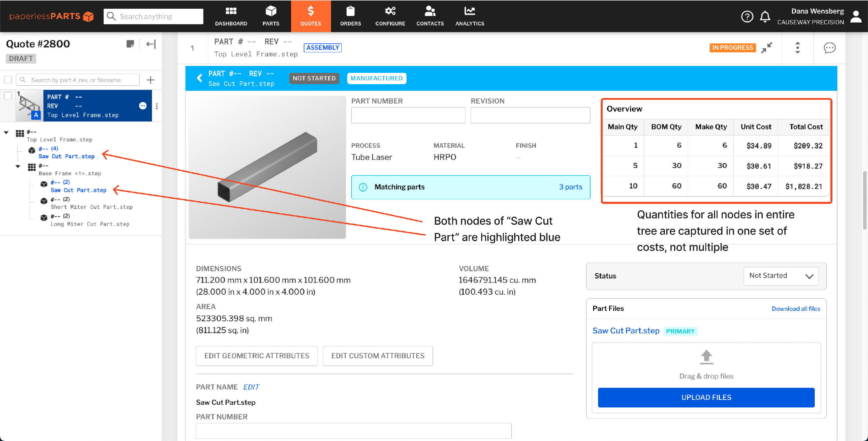The height and width of the screenshot is (441, 868).
Task: Collapse the assembly using the diagonal arrows icon
Action: 768,47
